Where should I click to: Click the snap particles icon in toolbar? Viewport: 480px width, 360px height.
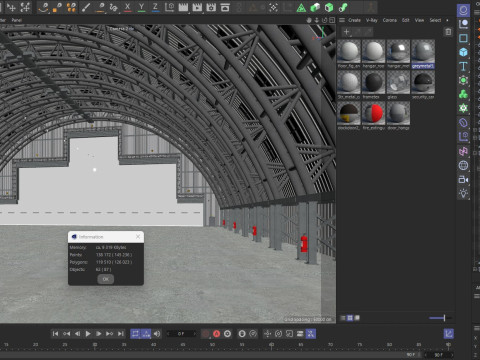[273, 7]
